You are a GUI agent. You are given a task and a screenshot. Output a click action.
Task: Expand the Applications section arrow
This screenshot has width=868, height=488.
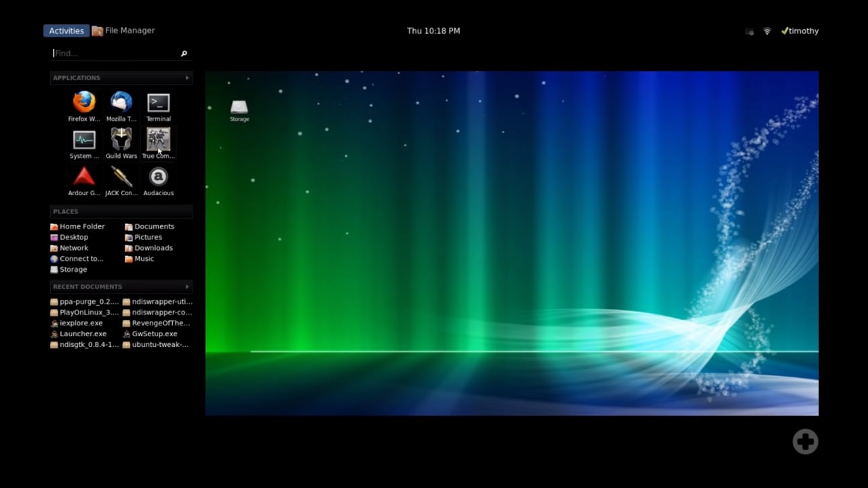[x=187, y=78]
